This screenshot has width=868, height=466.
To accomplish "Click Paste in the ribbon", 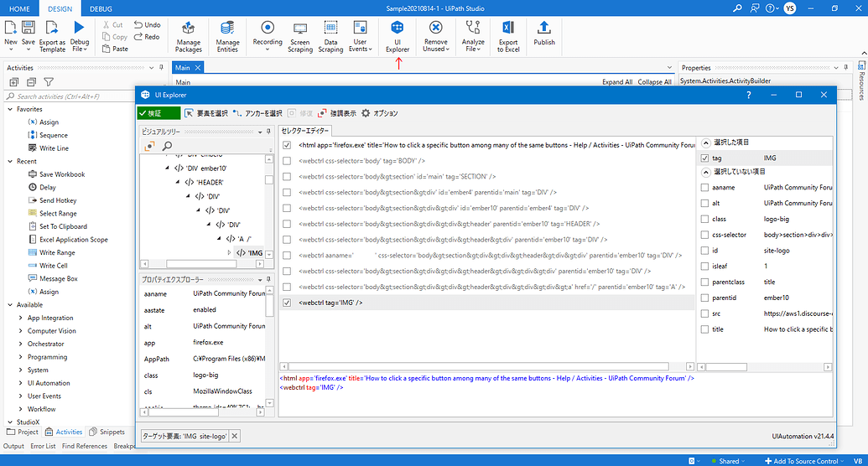I will point(115,49).
